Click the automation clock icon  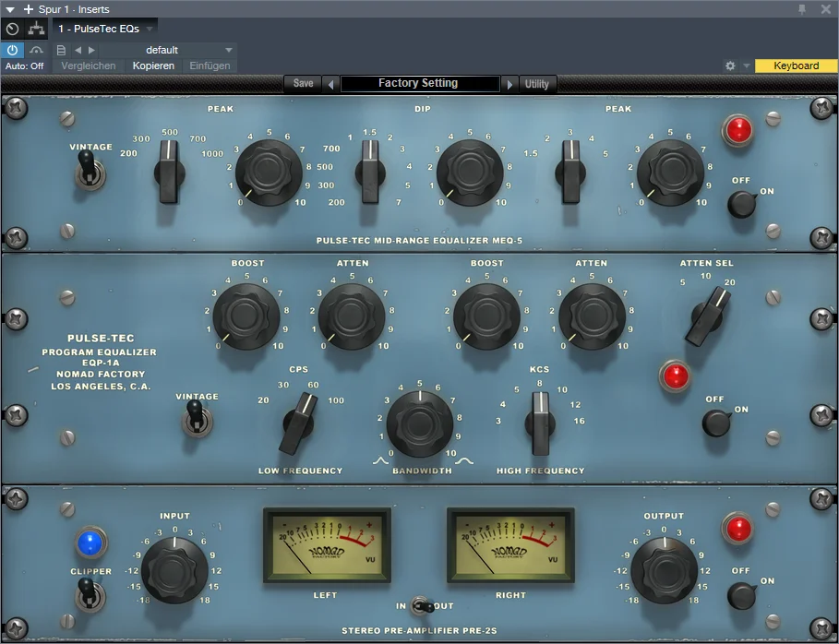(x=12, y=29)
